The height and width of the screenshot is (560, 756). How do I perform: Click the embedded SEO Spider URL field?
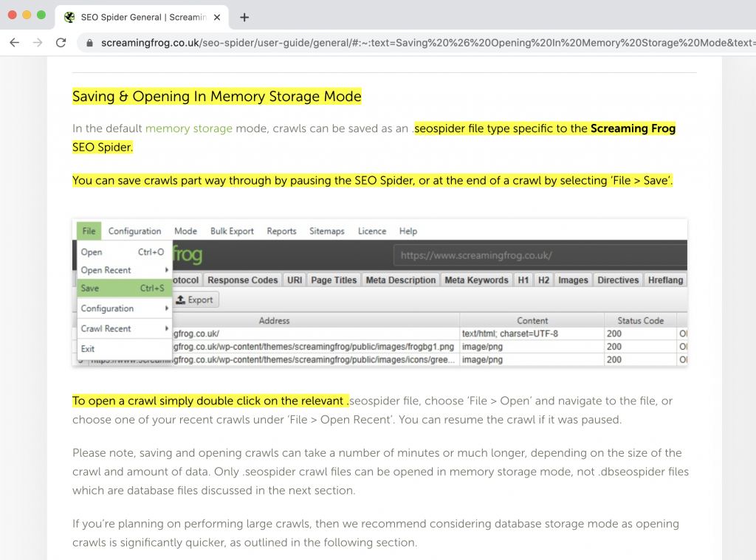(539, 256)
